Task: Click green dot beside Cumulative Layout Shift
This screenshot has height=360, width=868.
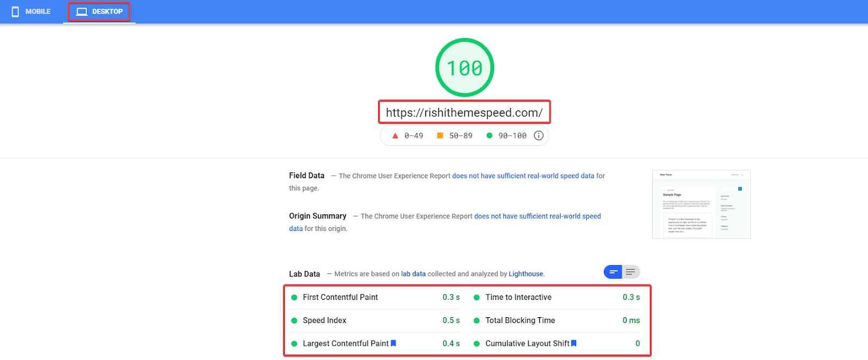Action: tap(477, 344)
